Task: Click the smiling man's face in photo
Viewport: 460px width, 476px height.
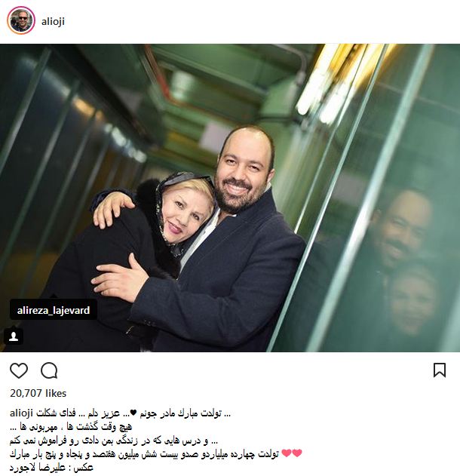Action: click(x=241, y=174)
